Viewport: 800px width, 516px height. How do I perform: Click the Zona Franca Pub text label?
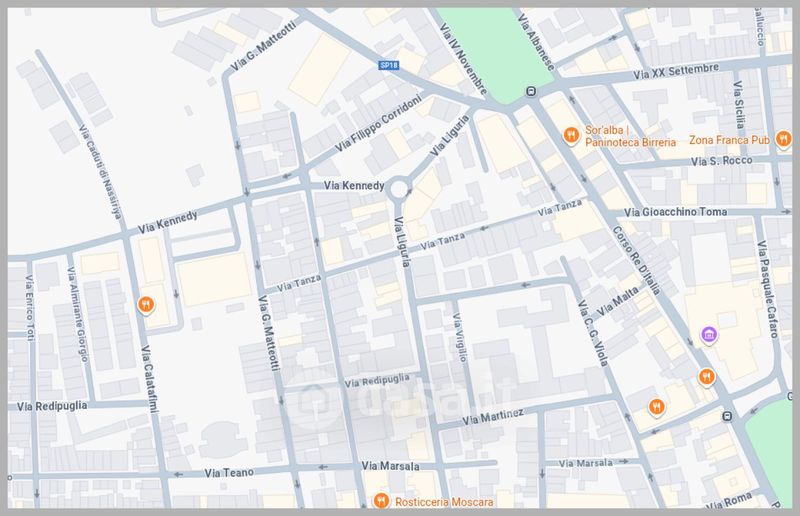(x=729, y=141)
